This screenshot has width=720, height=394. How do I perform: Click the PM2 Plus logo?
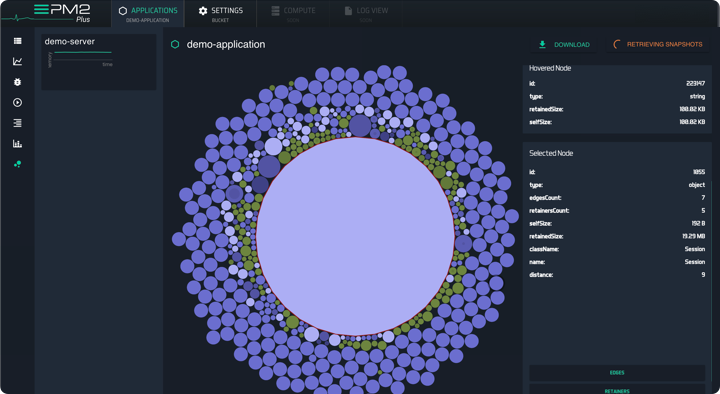pyautogui.click(x=62, y=13)
